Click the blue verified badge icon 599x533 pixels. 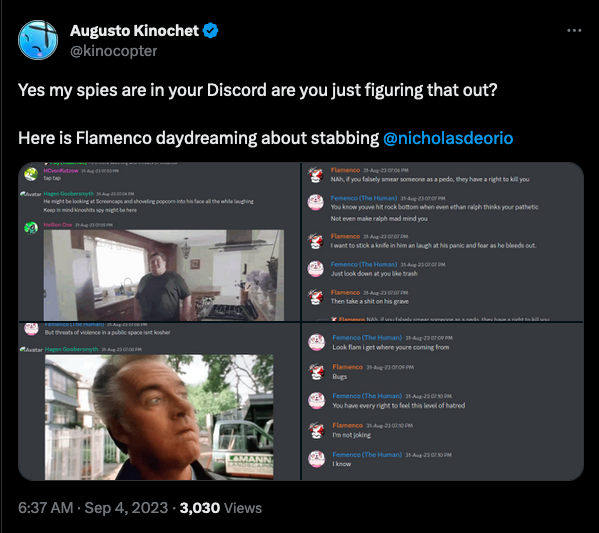click(210, 31)
